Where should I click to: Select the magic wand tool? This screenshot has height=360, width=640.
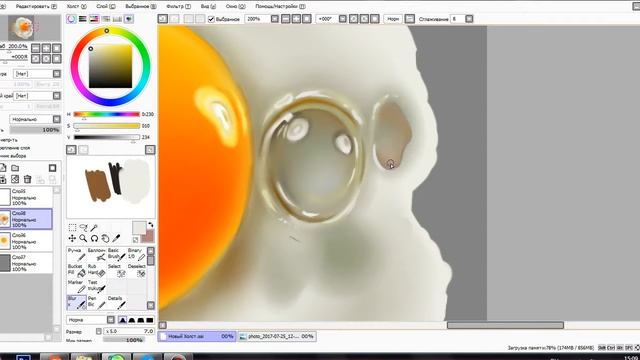(94, 227)
